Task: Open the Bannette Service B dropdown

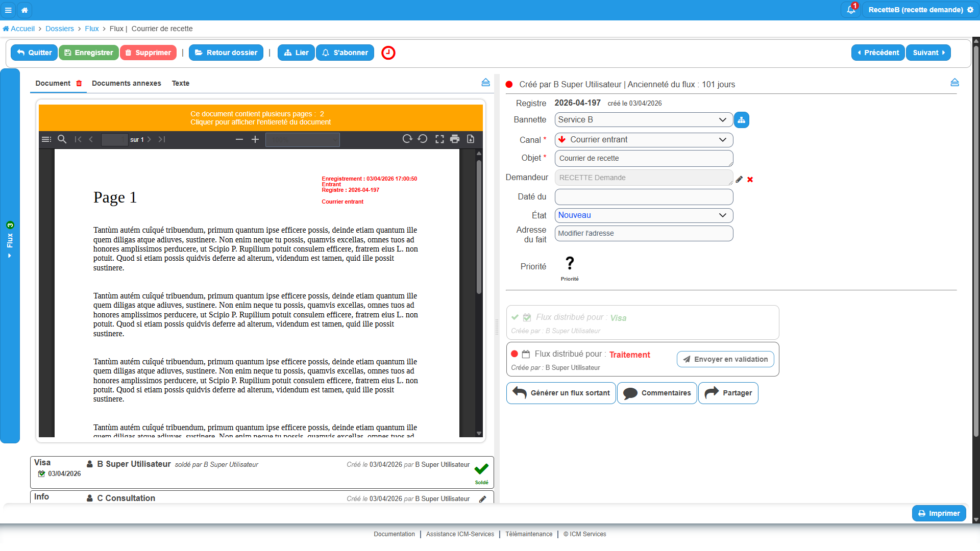Action: (644, 120)
